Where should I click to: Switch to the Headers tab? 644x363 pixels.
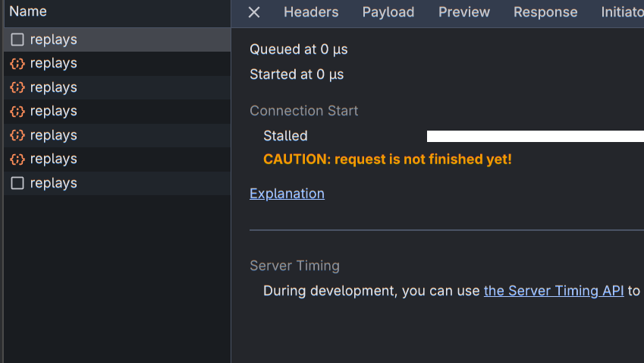(x=311, y=12)
